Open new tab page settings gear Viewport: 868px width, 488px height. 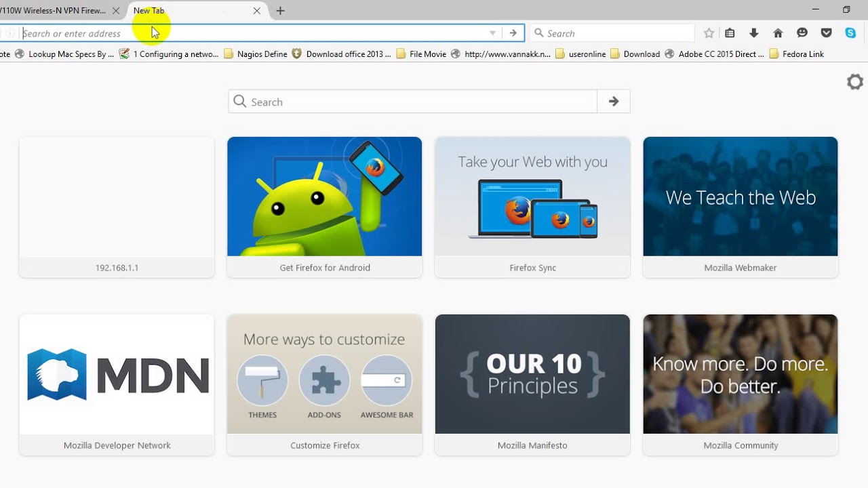pos(854,82)
